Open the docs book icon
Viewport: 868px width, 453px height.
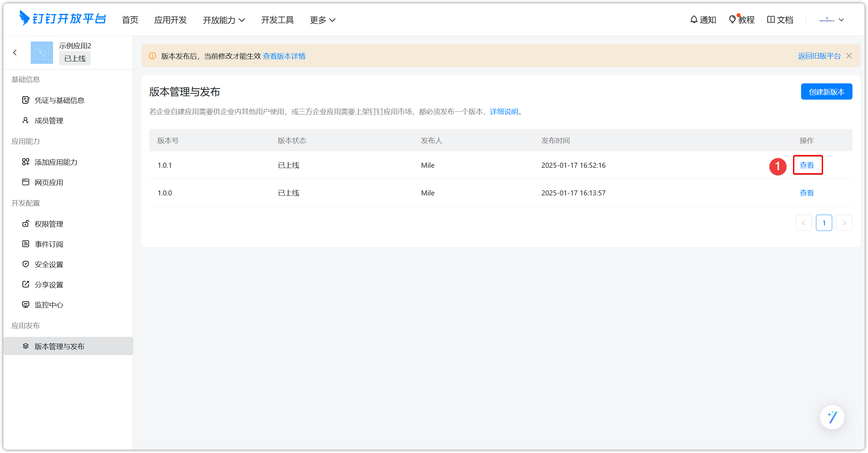tap(771, 20)
